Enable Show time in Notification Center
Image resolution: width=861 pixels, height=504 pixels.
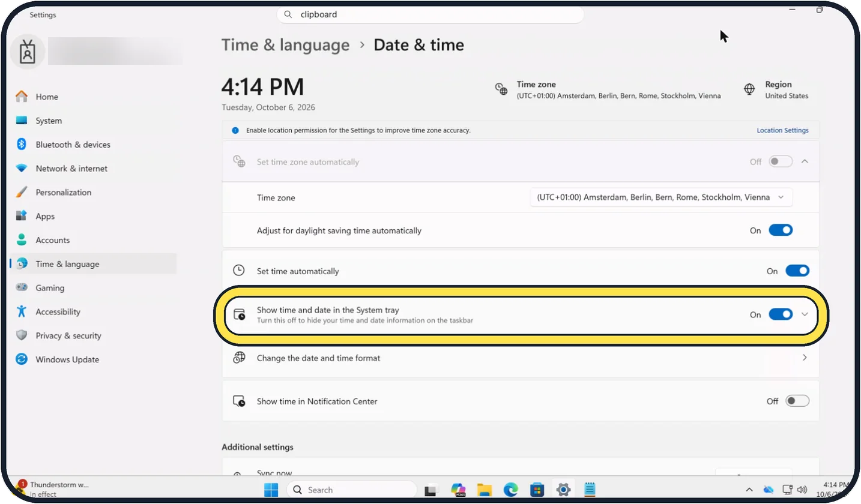pos(797,401)
